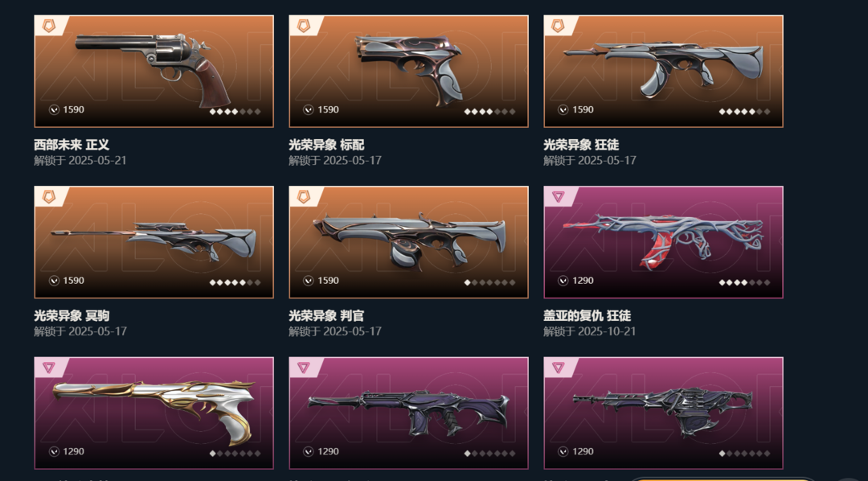Select the 盖亚的复仇 狂徒 red rifle image
Image resolution: width=868 pixels, height=481 pixels.
pyautogui.click(x=663, y=241)
